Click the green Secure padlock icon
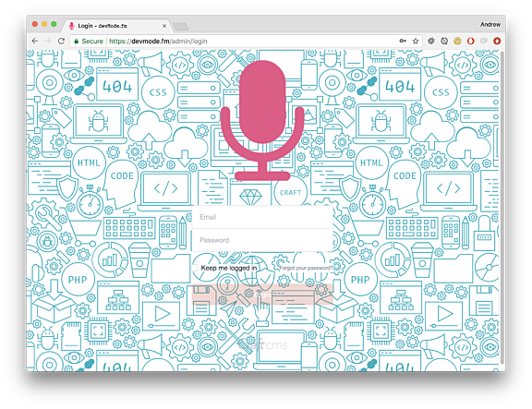 click(77, 41)
